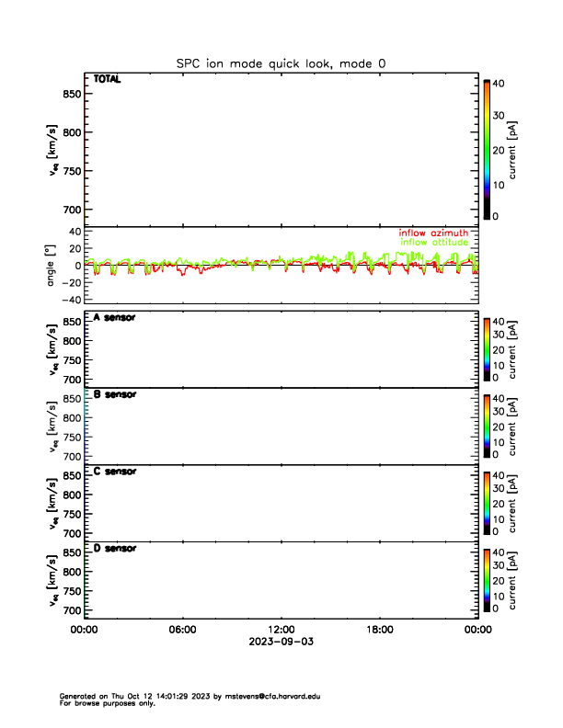Click the 'SPC ion mode quick look' plot title
Screen dimensions: 563x728
coord(281,63)
